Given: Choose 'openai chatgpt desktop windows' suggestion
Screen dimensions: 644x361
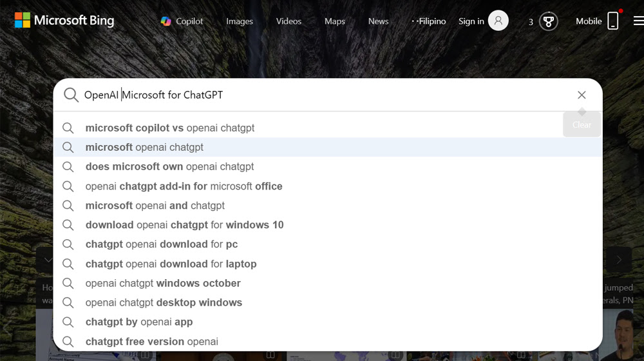Looking at the screenshot, I should pyautogui.click(x=328, y=302).
